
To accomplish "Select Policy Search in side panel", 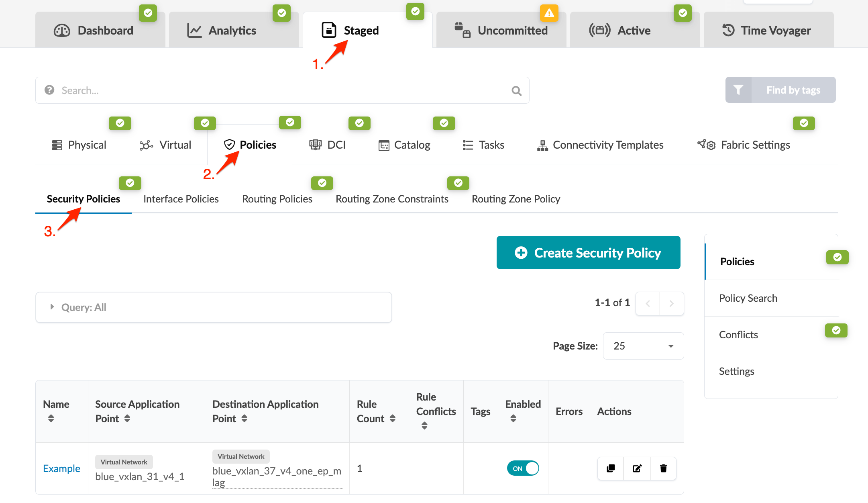I will click(x=748, y=298).
